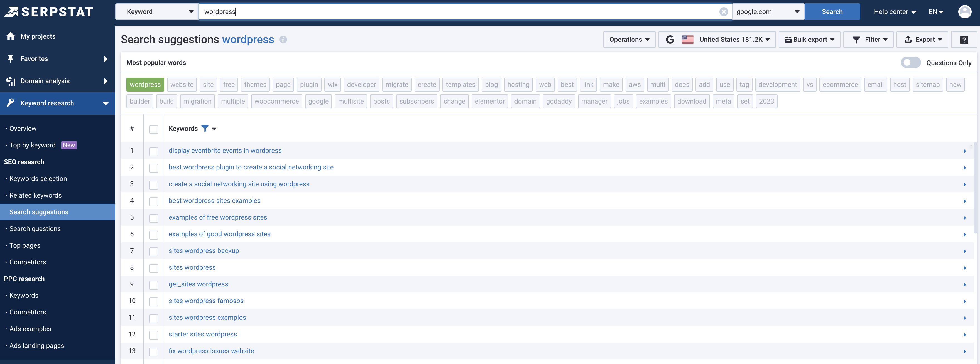Open Top pages in sidebar
The width and height of the screenshot is (980, 364).
(25, 245)
